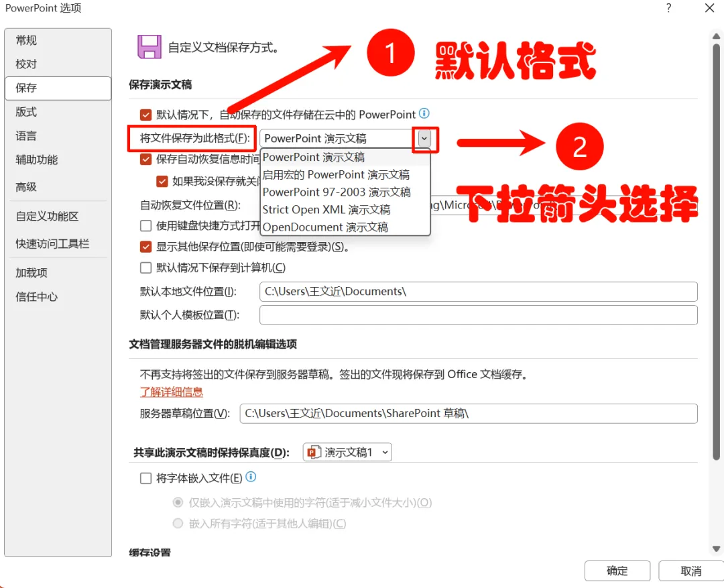Image resolution: width=724 pixels, height=588 pixels.
Task: Open 快速访问工具栏 settings
Action: pos(58,244)
